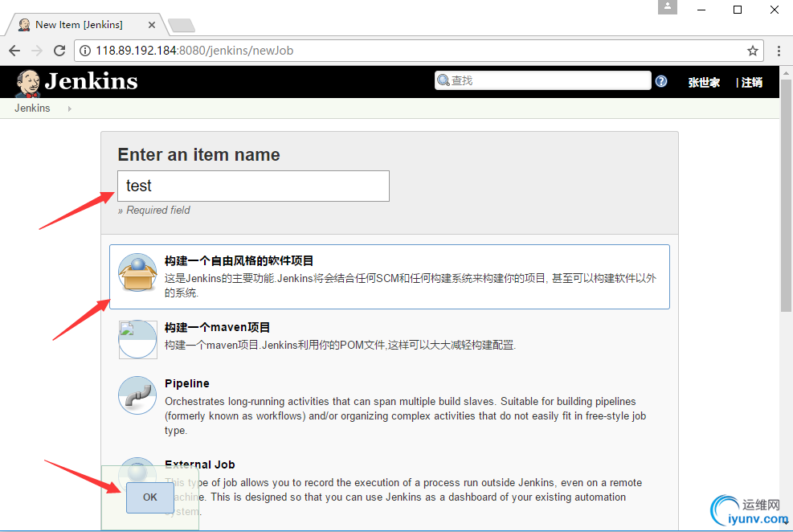Click into the 查找 search box
Screen dimensions: 793x532
point(542,80)
